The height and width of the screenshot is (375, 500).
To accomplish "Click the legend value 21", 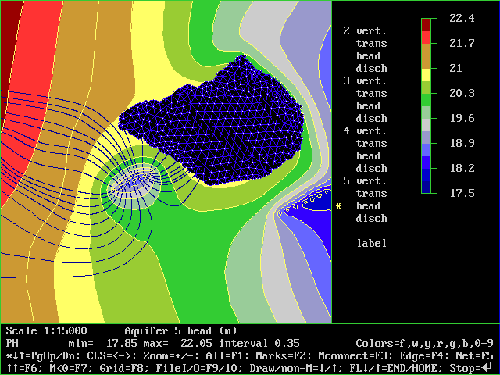I will pyautogui.click(x=456, y=68).
